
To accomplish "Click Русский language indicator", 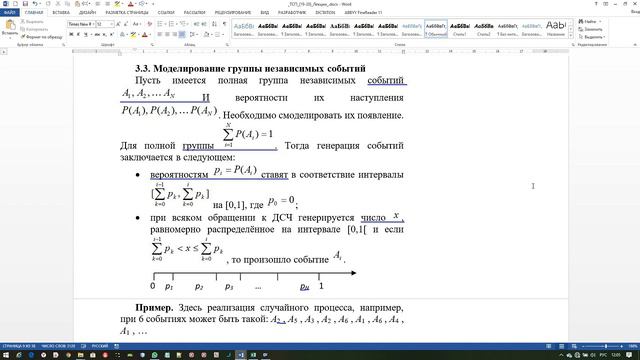I will tap(100, 346).
